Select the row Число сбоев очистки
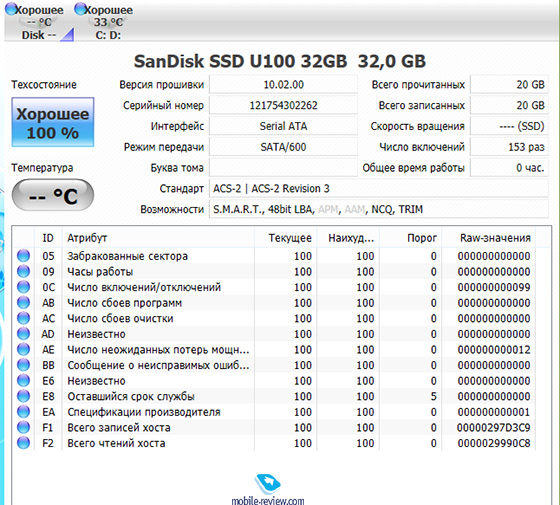Viewport: 560px width, 505px height. [274, 318]
